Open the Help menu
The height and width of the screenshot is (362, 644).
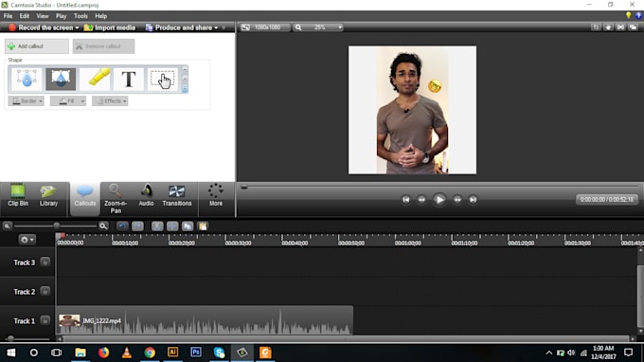pyautogui.click(x=101, y=16)
